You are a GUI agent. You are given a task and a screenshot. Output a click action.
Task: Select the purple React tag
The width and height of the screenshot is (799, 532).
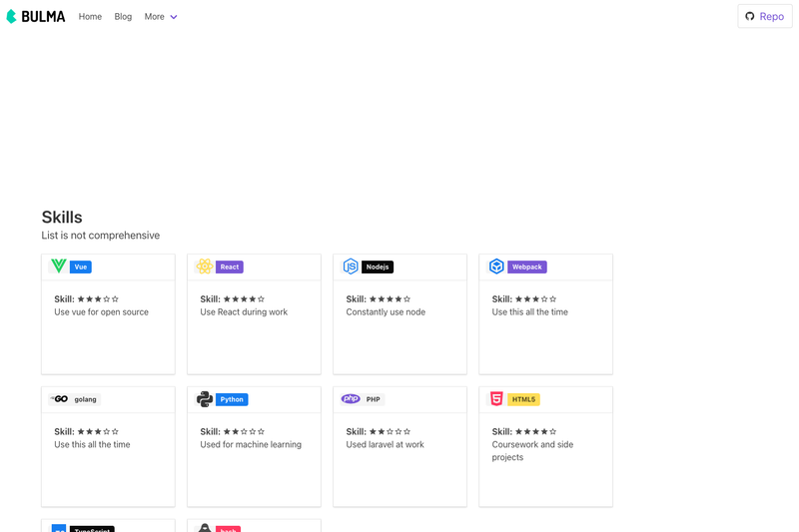click(230, 266)
